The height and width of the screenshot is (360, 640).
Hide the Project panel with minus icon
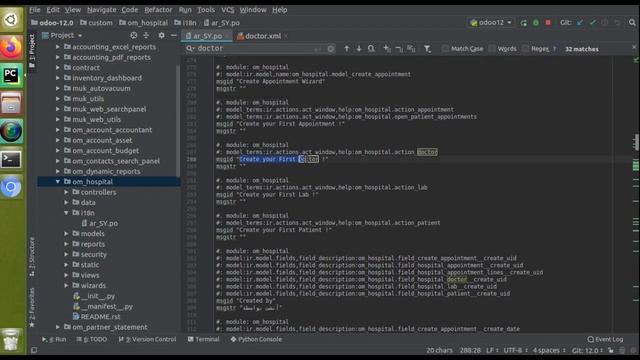pos(173,36)
